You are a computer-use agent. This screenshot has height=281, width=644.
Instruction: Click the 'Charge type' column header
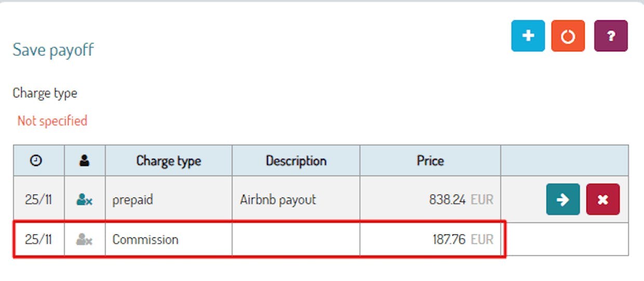point(168,161)
